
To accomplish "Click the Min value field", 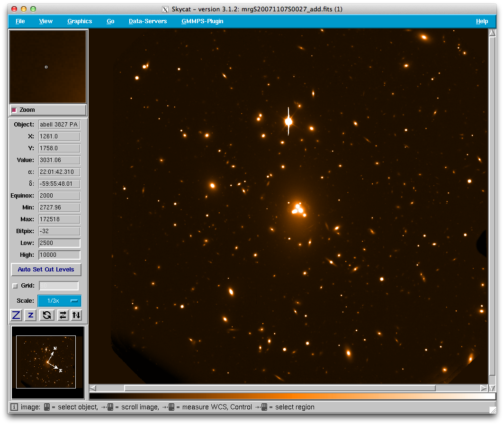I will [60, 208].
